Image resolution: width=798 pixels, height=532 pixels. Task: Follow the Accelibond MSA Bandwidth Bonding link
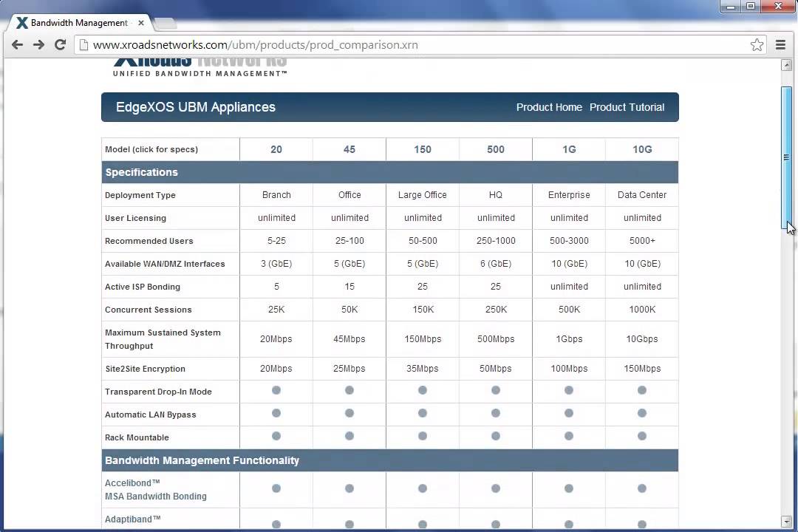coord(156,490)
